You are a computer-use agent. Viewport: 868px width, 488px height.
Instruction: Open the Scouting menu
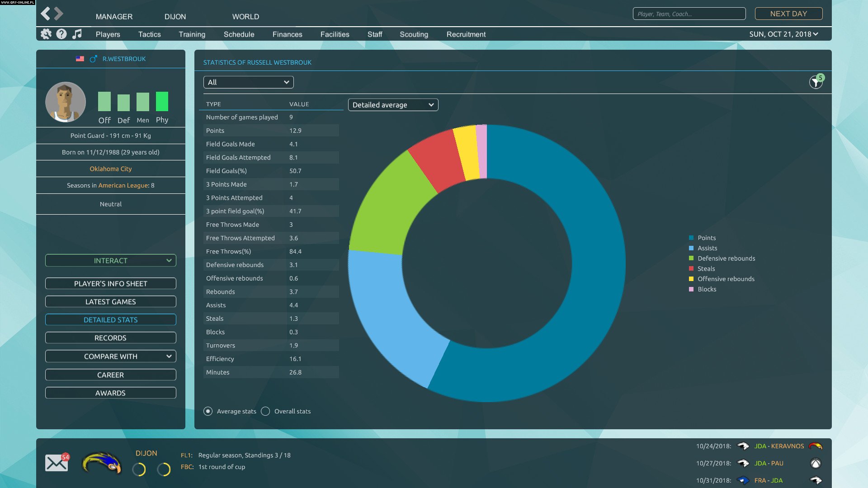(x=413, y=34)
